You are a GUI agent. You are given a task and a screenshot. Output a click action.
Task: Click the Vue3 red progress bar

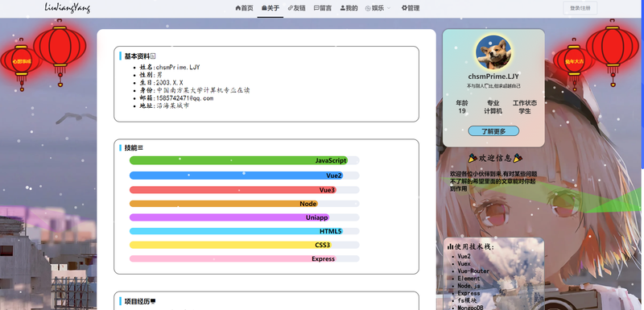233,190
